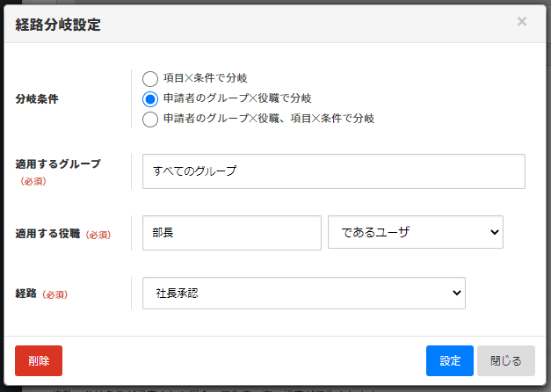
Task: Choose the 申請者のグループ×役職、項目×条件で分岐 radio option
Action: (150, 119)
